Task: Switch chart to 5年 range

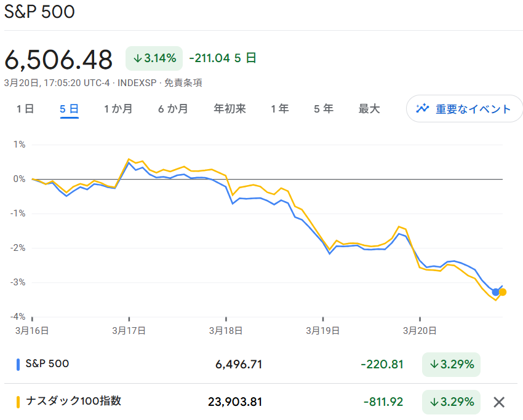Action: coord(323,108)
